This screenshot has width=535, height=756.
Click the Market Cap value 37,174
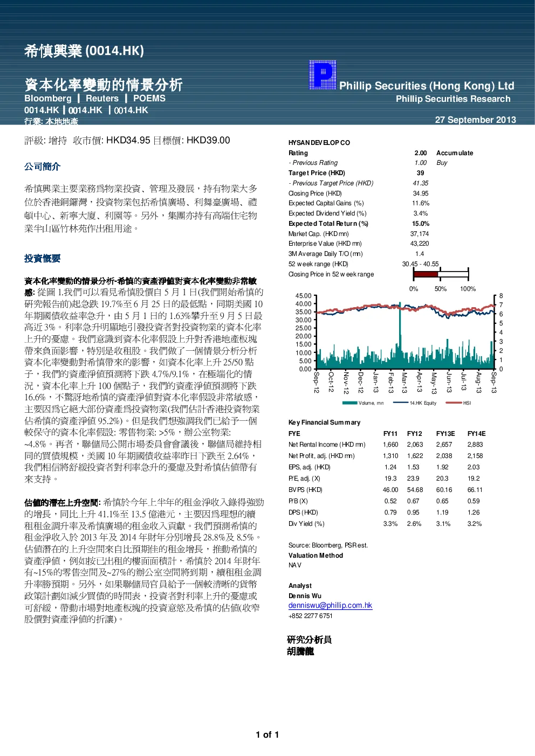420,234
